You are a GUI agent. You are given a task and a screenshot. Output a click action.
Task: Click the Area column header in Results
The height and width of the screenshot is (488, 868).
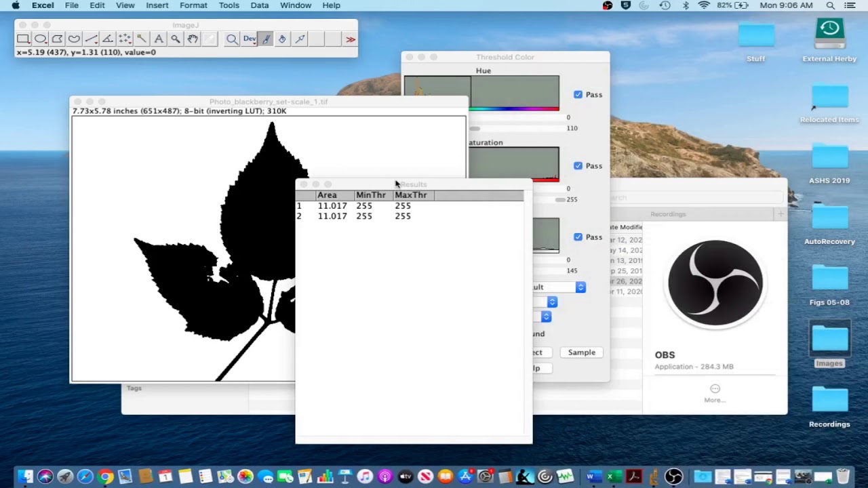335,195
